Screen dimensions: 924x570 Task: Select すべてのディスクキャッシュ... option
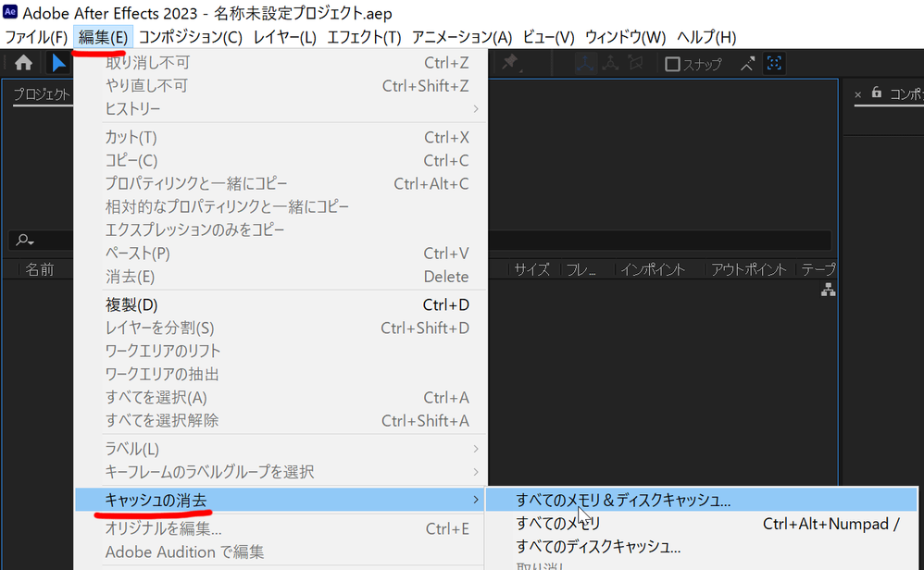point(701,547)
